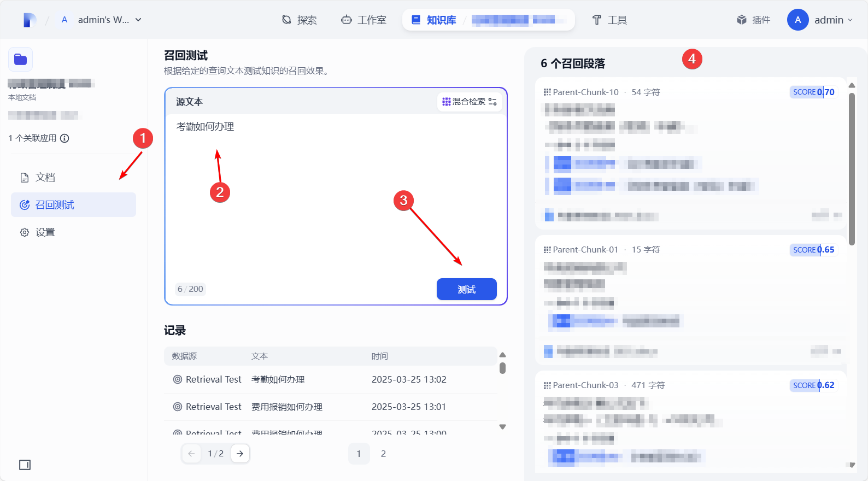The width and height of the screenshot is (868, 481).
Task: Click the 文档 page icon in the sidebar
Action: [25, 178]
